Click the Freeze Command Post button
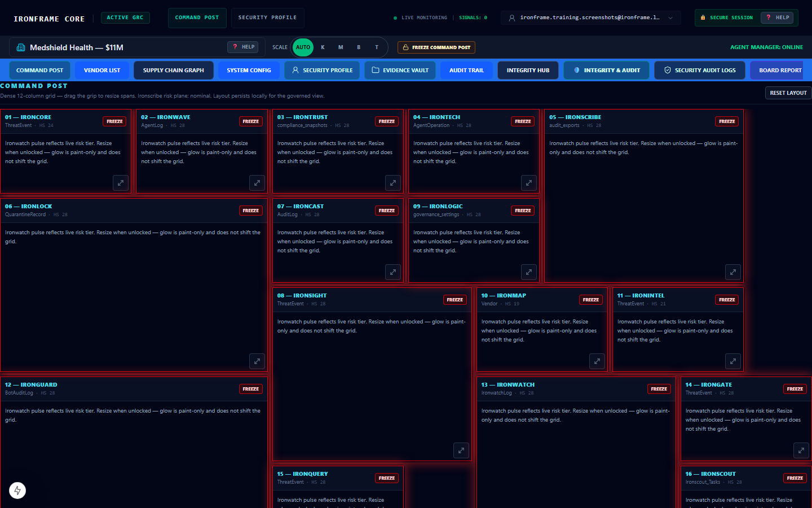This screenshot has width=812, height=508. click(x=436, y=47)
